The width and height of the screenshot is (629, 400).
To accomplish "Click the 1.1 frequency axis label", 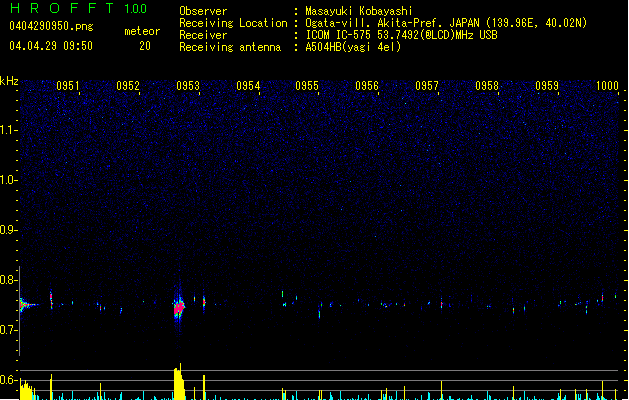I will pos(9,130).
